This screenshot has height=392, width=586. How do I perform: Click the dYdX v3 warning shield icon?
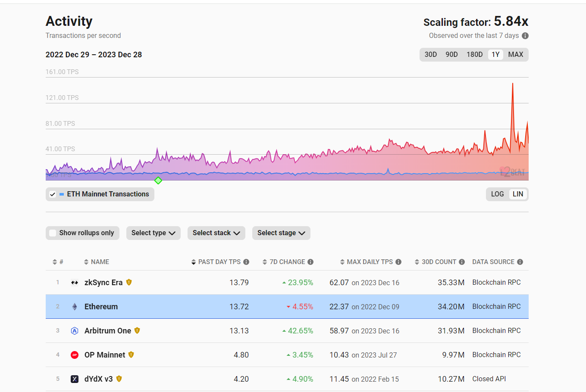pyautogui.click(x=119, y=379)
